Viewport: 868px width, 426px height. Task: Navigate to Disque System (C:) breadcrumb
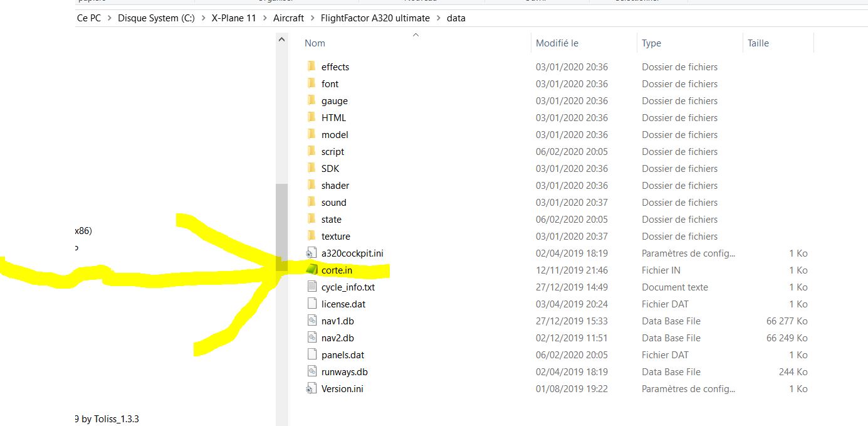[156, 18]
